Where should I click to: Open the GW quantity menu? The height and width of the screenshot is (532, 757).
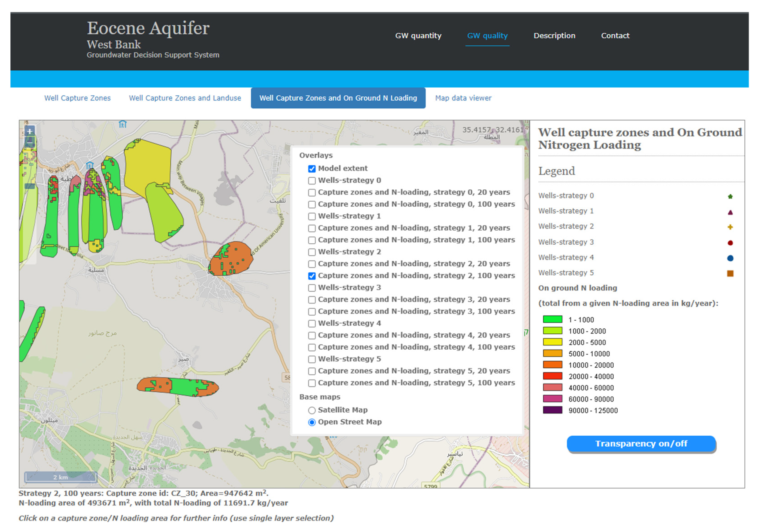[418, 36]
